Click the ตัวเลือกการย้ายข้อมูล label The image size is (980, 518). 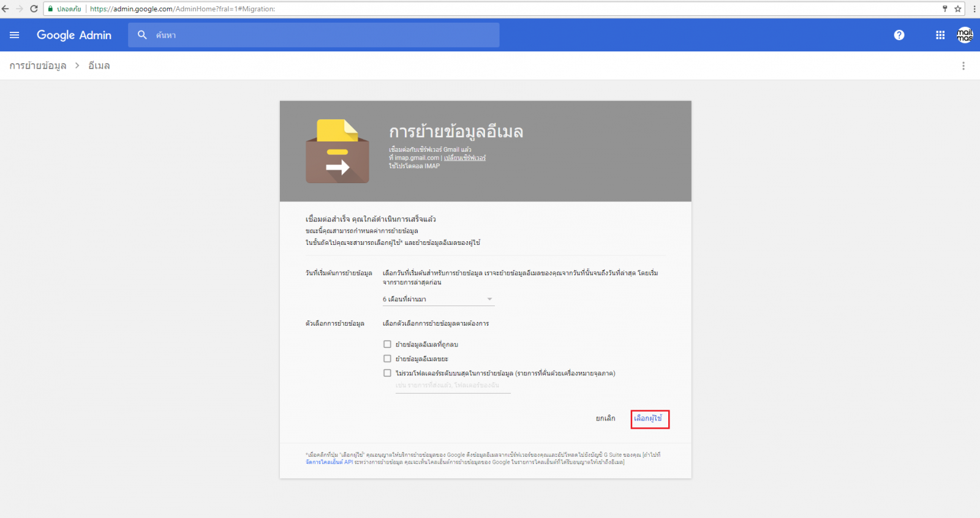[x=335, y=323]
